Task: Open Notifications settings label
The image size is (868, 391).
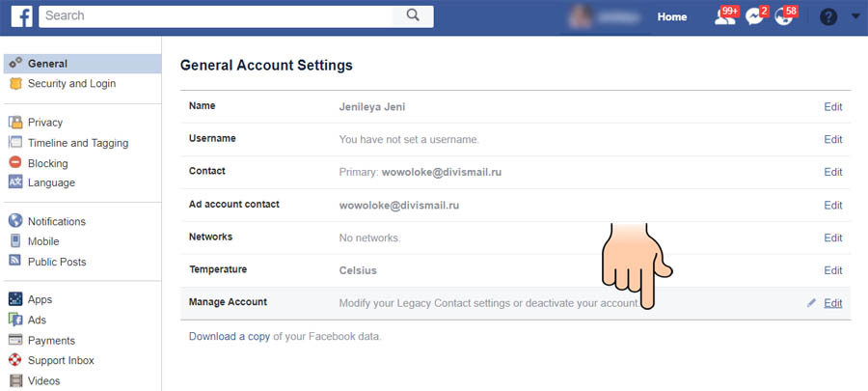Action: [x=57, y=221]
